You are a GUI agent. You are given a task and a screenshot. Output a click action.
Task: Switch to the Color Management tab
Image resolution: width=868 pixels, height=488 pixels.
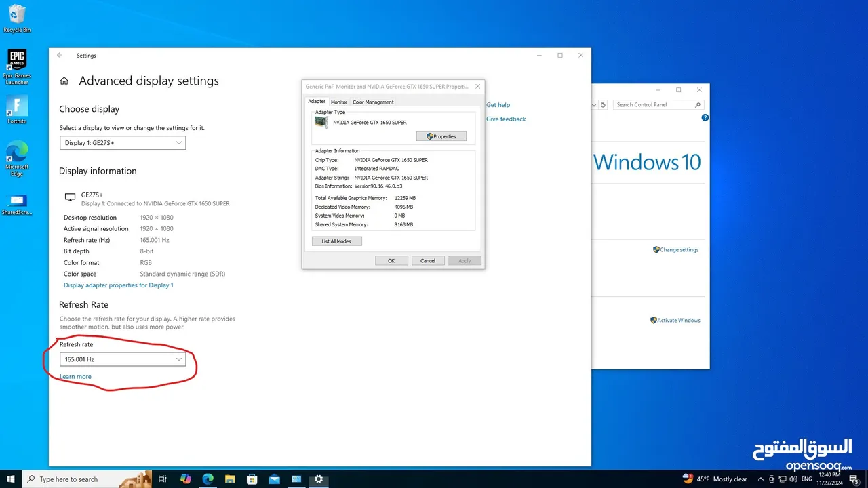tap(373, 102)
